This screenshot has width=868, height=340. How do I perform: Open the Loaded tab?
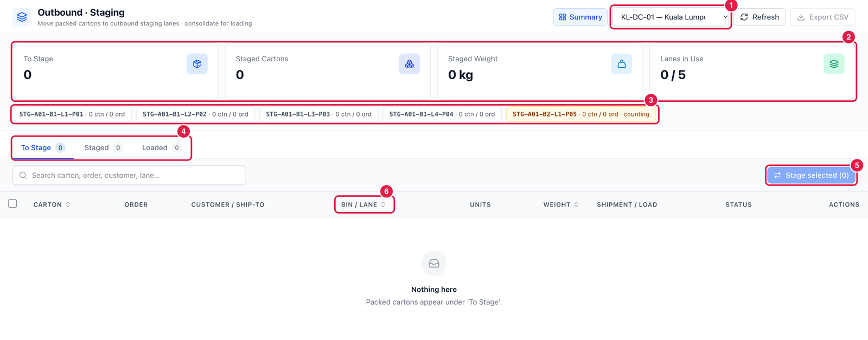point(161,147)
